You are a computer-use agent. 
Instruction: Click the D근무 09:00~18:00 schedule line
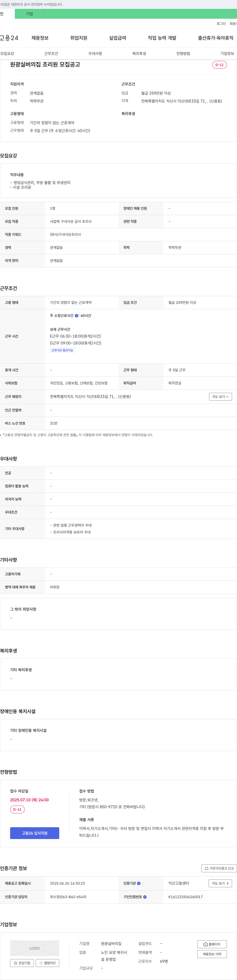tap(76, 343)
